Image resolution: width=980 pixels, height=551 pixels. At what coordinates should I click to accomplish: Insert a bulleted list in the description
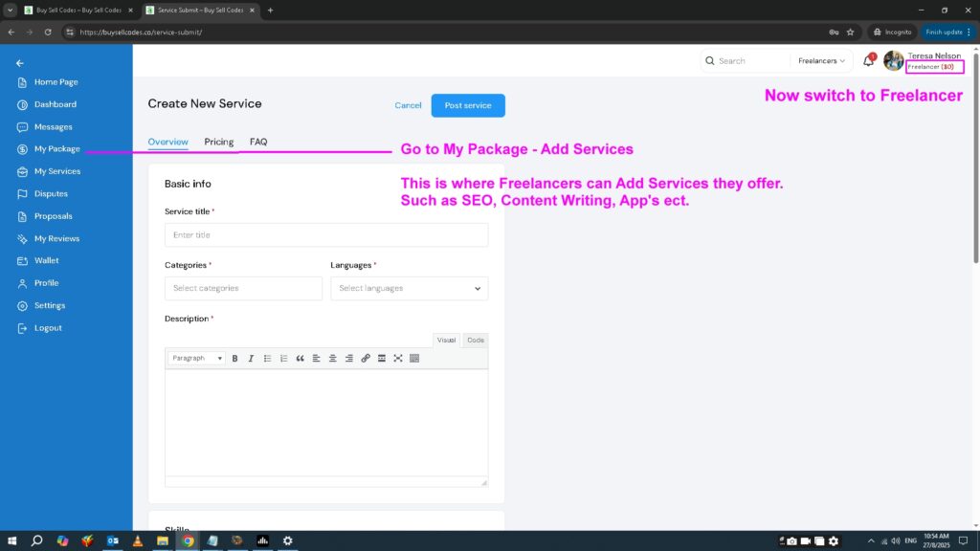click(x=268, y=358)
